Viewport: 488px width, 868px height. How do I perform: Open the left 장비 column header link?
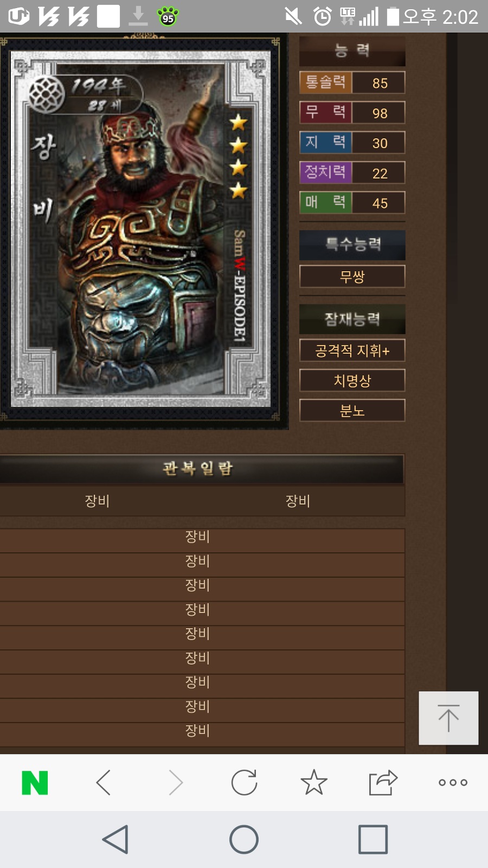[98, 501]
